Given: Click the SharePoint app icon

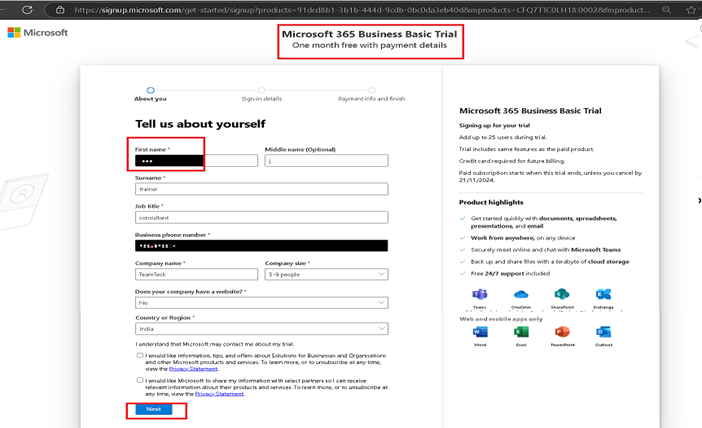Looking at the screenshot, I should [562, 294].
